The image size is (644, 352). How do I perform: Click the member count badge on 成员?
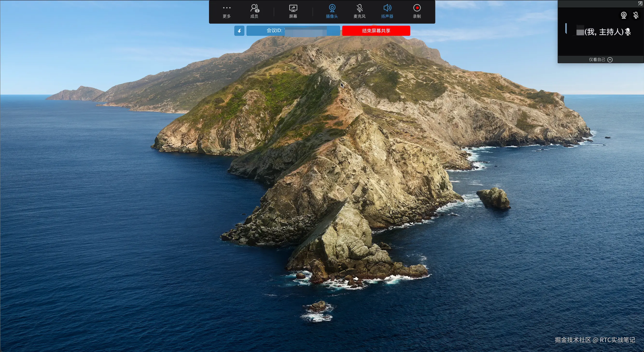click(x=257, y=11)
